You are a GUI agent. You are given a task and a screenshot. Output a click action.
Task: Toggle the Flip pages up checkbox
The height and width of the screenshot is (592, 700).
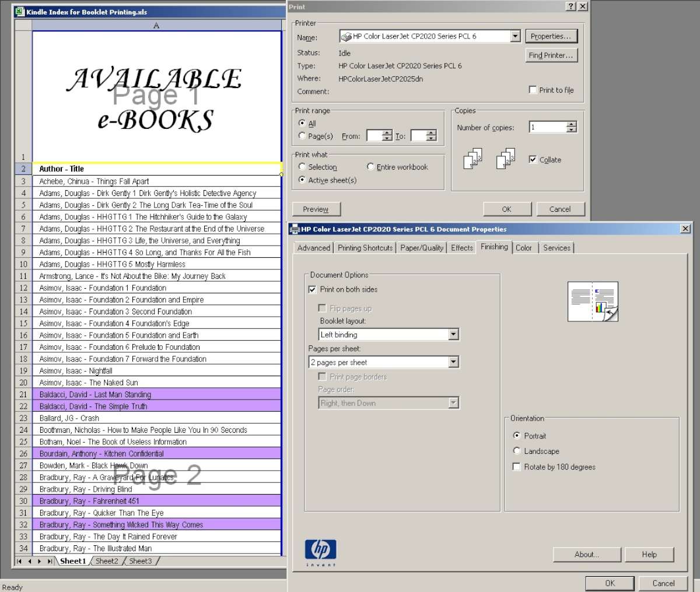(322, 308)
